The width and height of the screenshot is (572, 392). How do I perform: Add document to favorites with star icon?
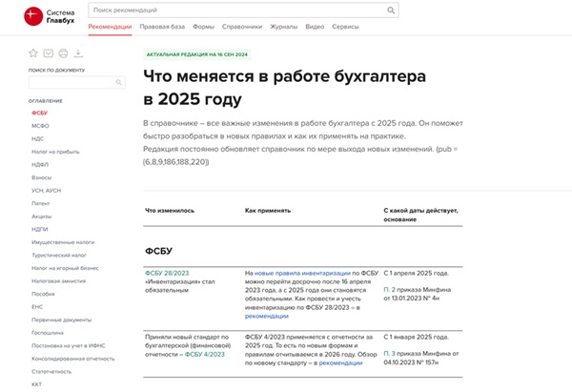tap(33, 53)
